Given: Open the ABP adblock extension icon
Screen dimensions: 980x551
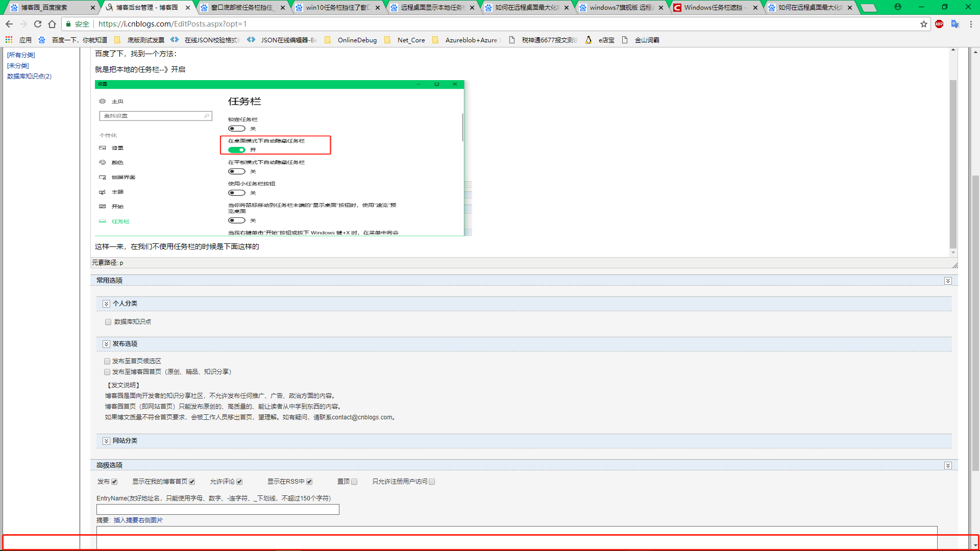Looking at the screenshot, I should (939, 24).
